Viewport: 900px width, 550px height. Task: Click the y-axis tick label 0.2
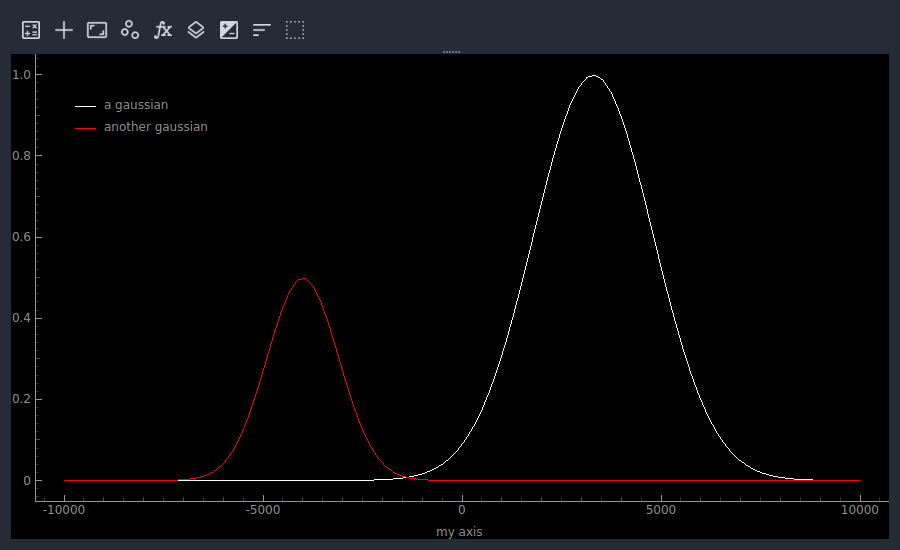[x=22, y=399]
